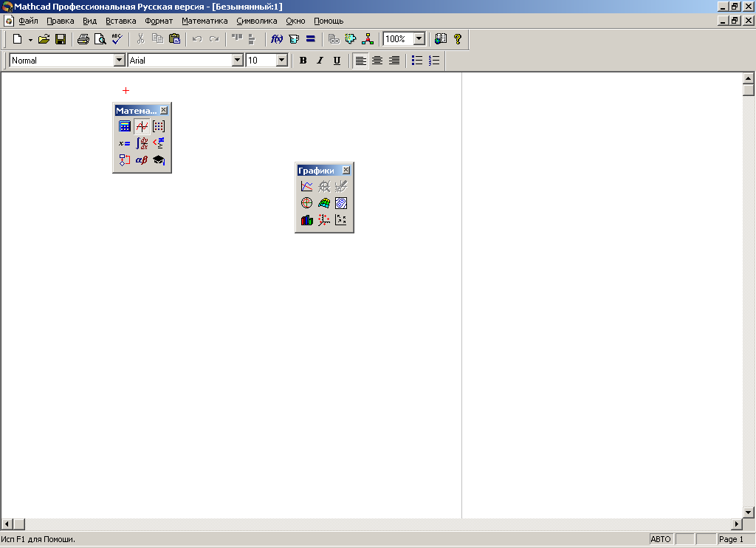Image resolution: width=756 pixels, height=548 pixels.
Task: Open a file with the folder icon
Action: click(44, 39)
